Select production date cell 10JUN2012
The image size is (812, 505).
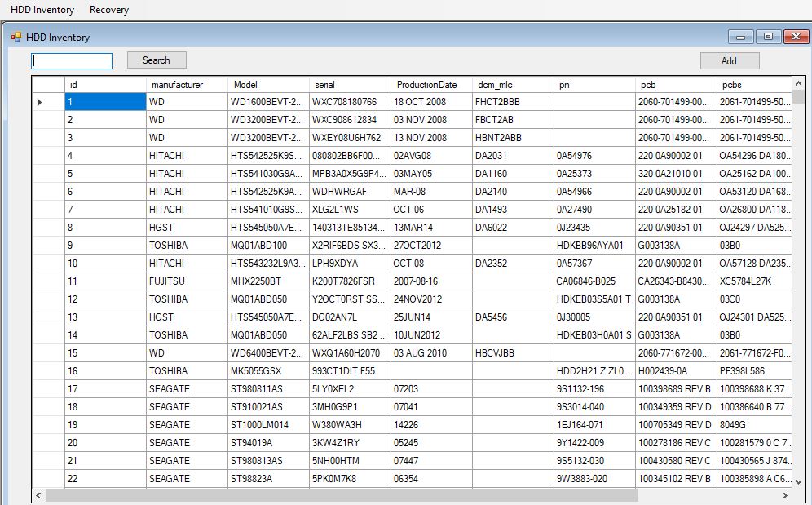pyautogui.click(x=431, y=335)
